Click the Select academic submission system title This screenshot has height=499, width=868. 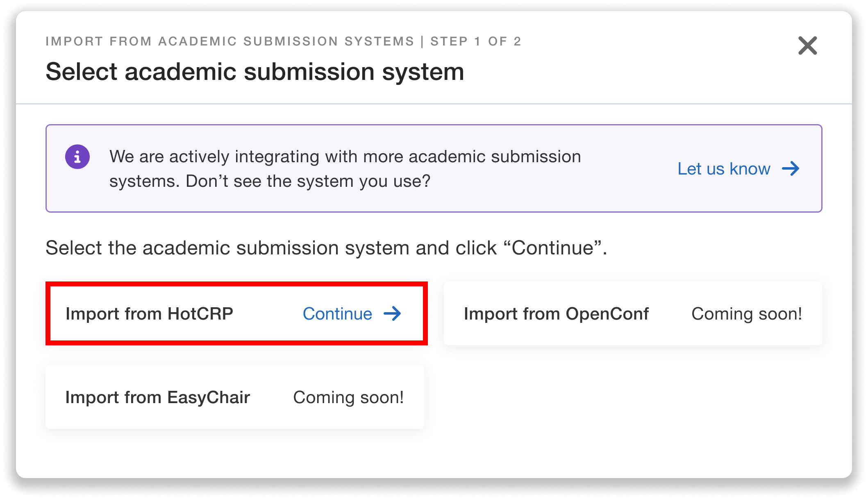pos(255,72)
